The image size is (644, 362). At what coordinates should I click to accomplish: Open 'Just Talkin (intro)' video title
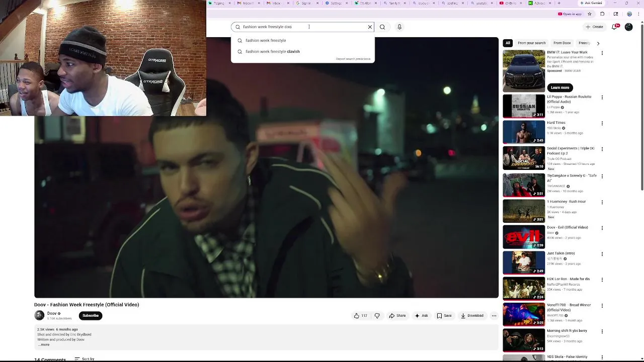[x=560, y=253]
